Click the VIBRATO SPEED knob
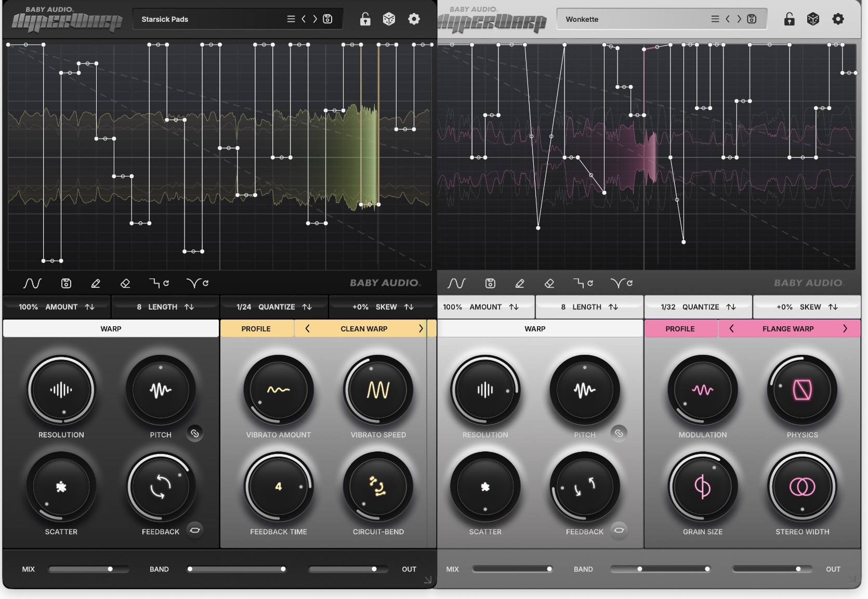Viewport: 868px width, 599px height. pos(378,390)
